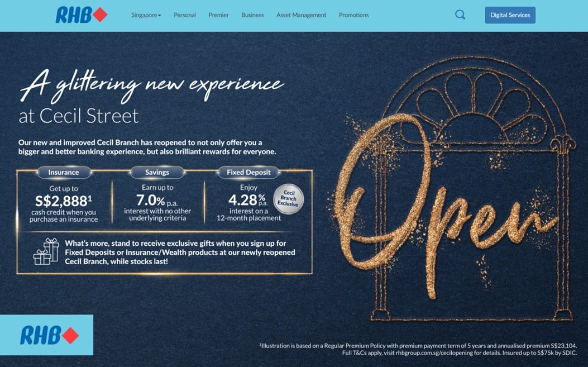Screen dimensions: 588x367
Task: Click the 'Our new and improved Cecil Branch' paragraph
Action: tap(147, 147)
